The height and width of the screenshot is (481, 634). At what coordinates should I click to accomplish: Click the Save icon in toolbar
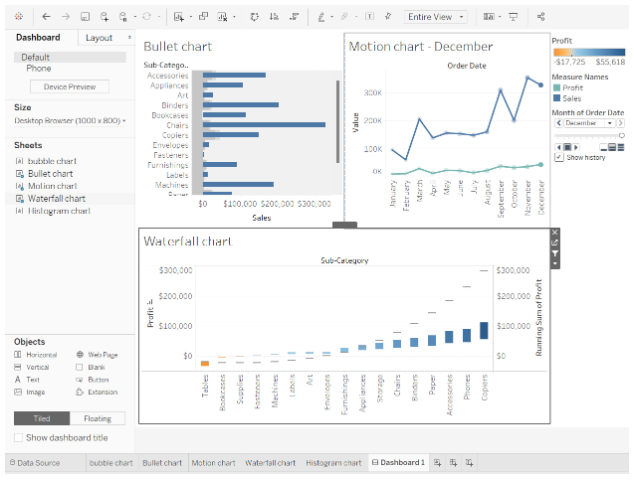pyautogui.click(x=85, y=17)
